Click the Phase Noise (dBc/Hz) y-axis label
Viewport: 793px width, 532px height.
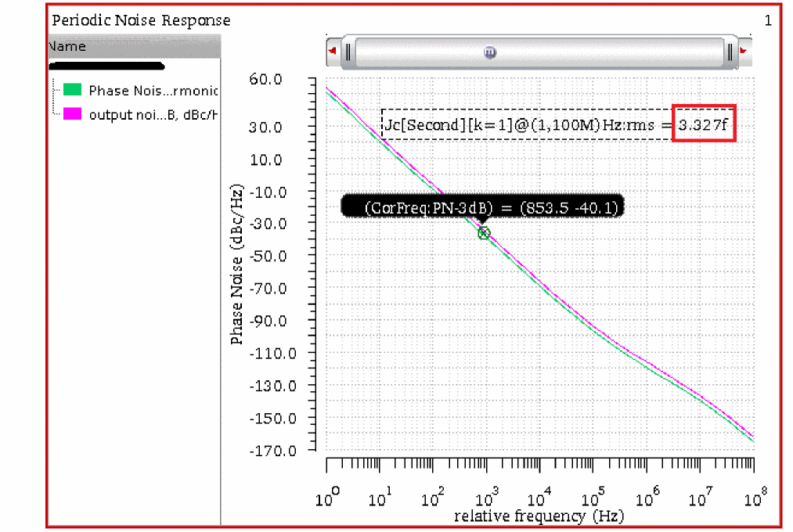tap(236, 266)
